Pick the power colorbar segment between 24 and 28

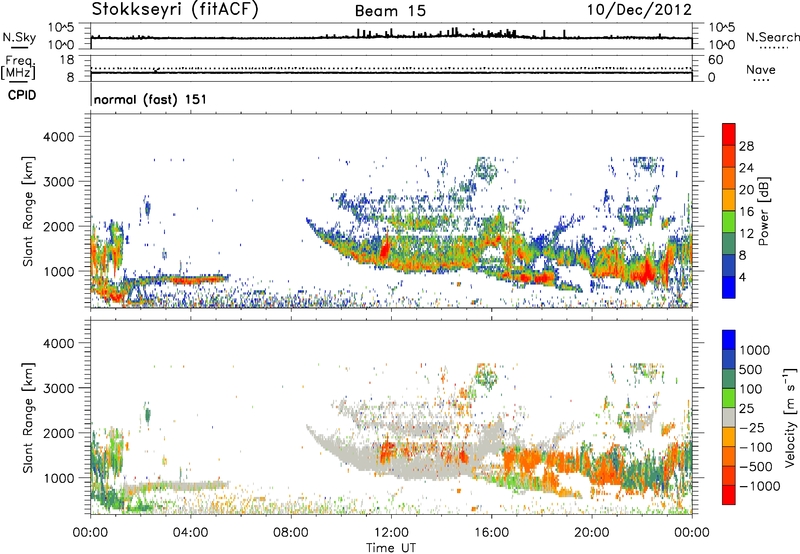pyautogui.click(x=729, y=156)
